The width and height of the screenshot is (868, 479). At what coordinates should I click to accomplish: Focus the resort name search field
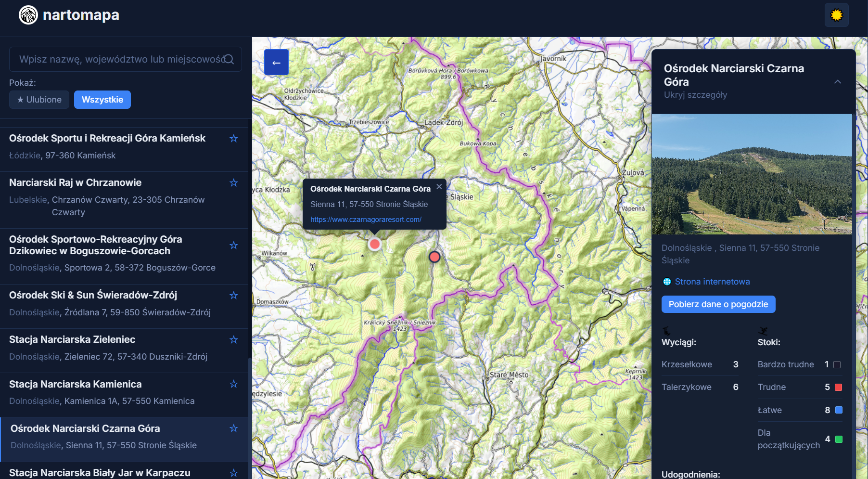pyautogui.click(x=125, y=59)
